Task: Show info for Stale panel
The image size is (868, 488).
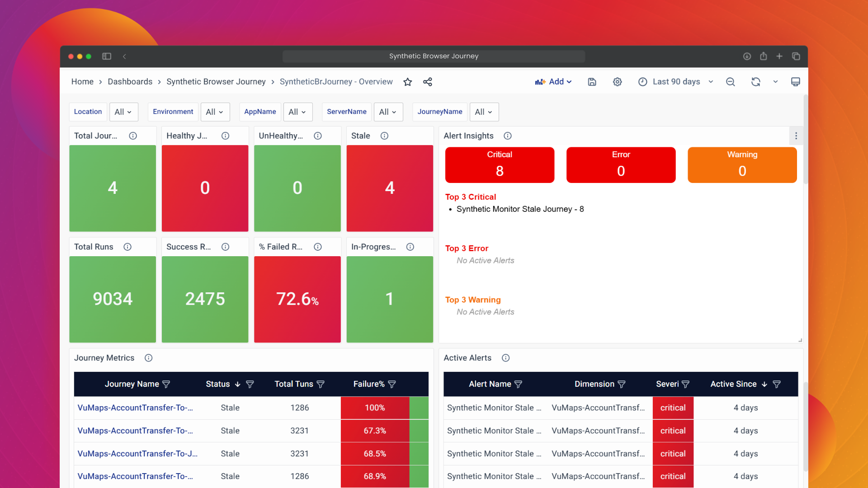Action: point(384,136)
